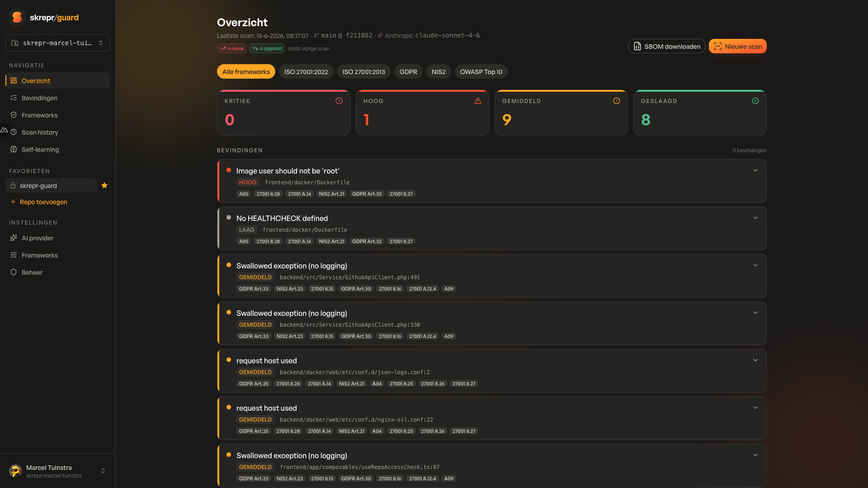The height and width of the screenshot is (488, 868).
Task: Click HOOG severity badge on root finding
Action: click(248, 182)
